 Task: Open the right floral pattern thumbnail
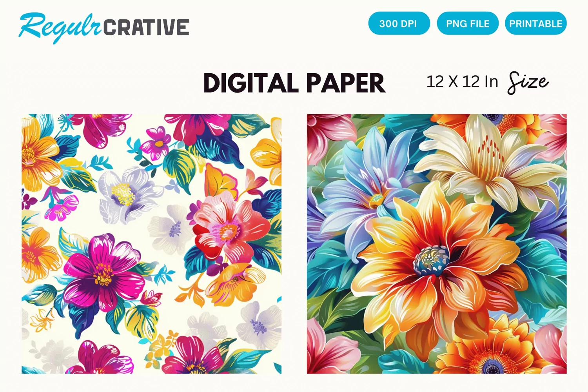437,244
